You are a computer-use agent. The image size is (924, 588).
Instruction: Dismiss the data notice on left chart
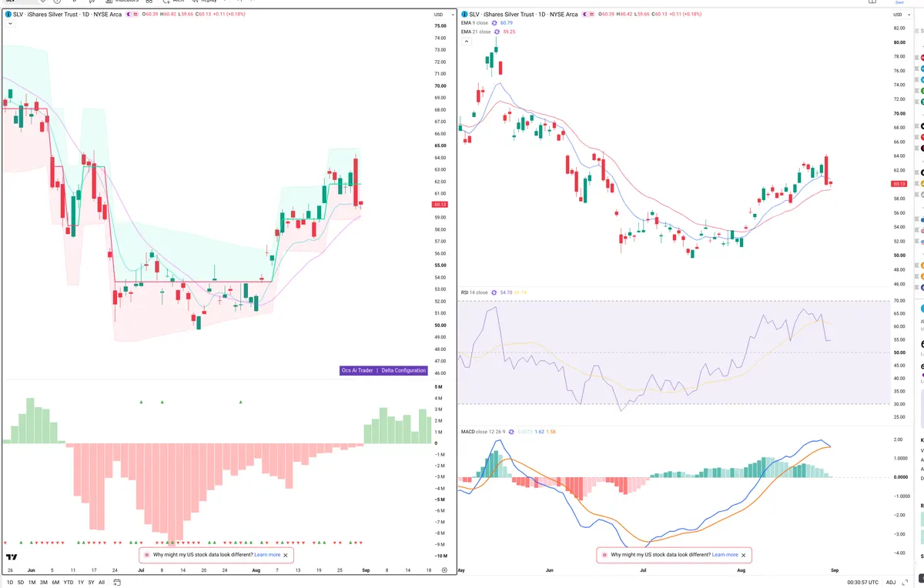click(x=286, y=554)
